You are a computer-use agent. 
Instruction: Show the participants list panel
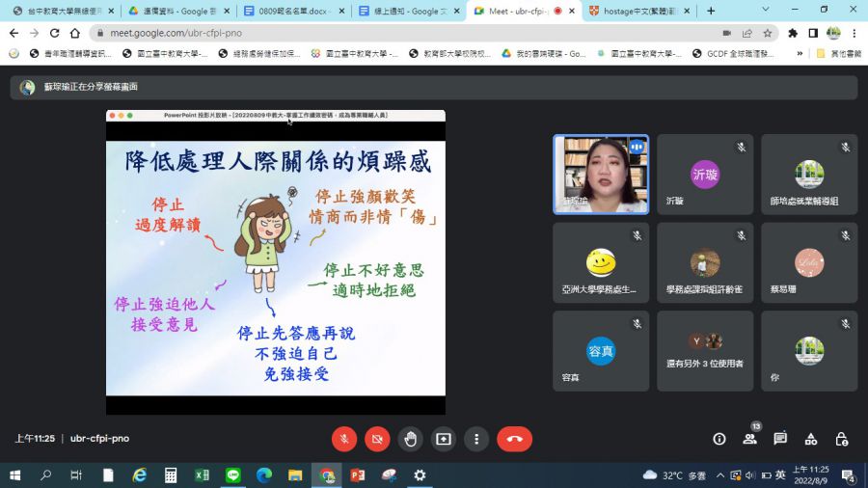click(749, 439)
